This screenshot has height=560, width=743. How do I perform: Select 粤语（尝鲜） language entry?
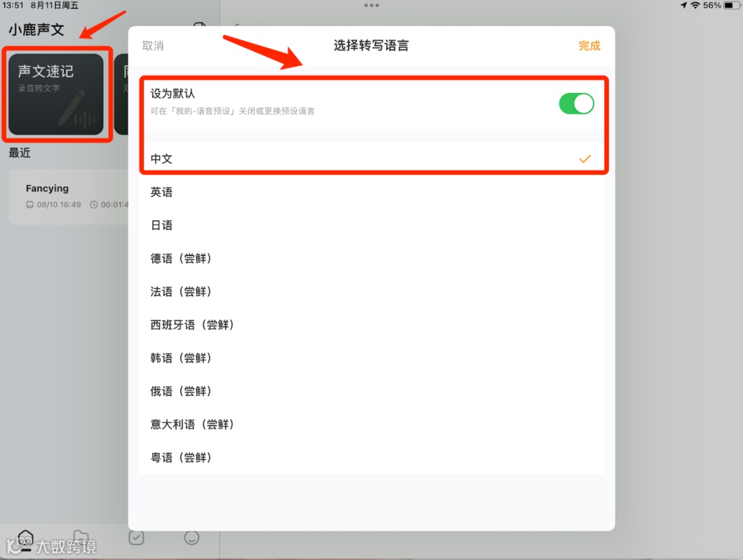371,457
